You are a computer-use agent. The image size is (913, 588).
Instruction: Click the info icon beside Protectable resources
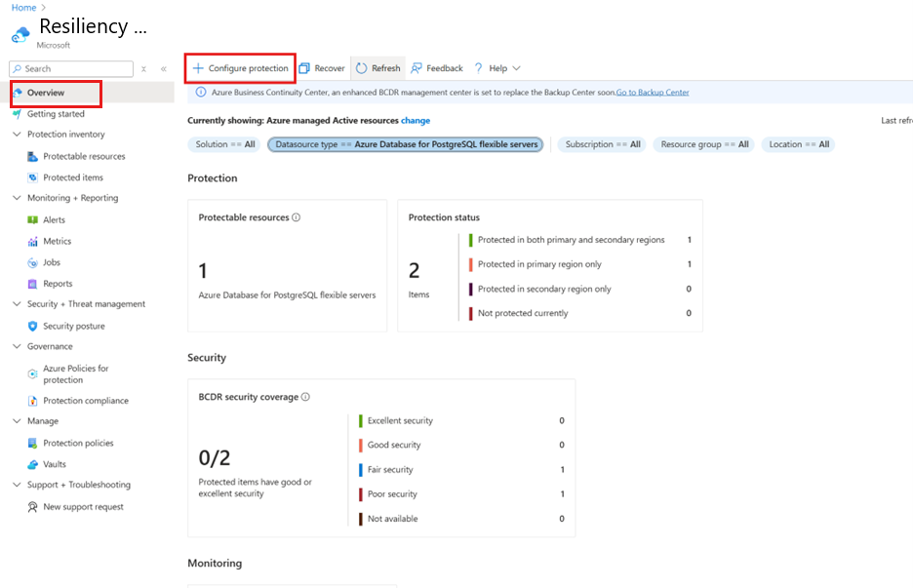296,217
